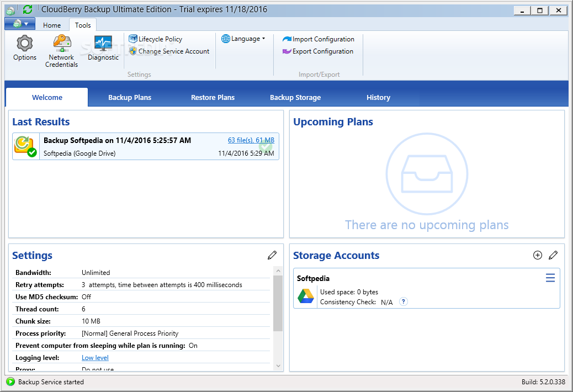
Task: Click Prevent computer from sleeping On value
Action: click(193, 345)
